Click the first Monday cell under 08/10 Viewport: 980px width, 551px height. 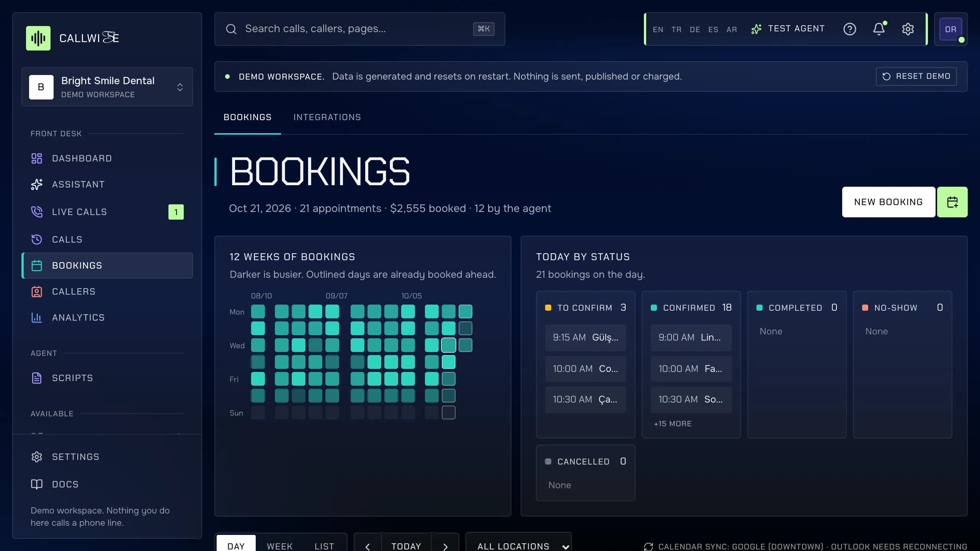[258, 311]
